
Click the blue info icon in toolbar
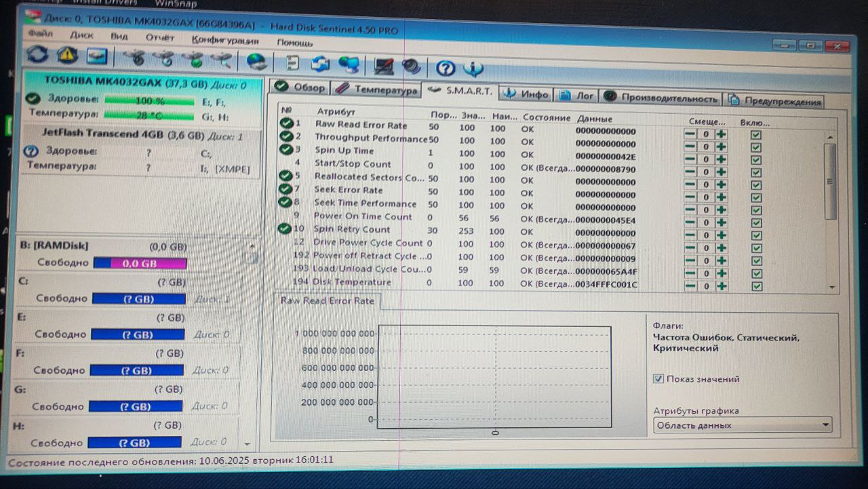click(x=473, y=68)
